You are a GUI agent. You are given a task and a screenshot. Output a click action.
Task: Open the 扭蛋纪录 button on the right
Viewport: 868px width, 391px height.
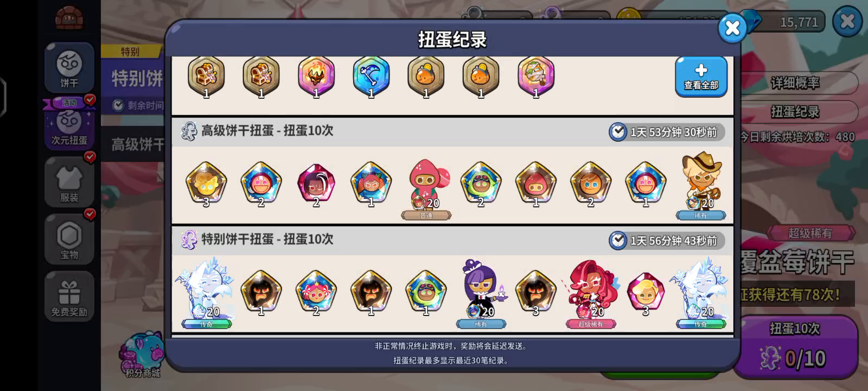[x=795, y=112]
